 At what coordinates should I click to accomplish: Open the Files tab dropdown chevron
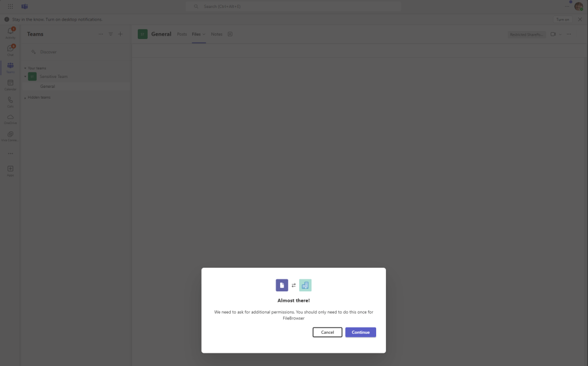[204, 34]
